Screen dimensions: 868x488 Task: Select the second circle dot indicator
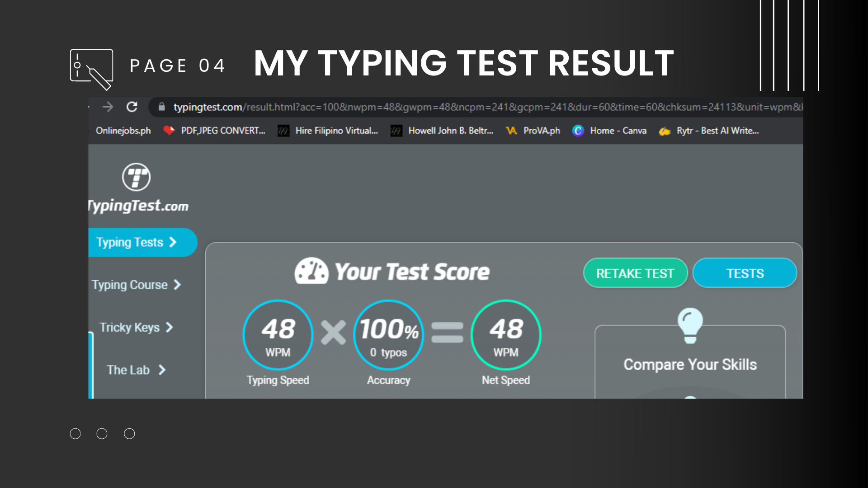tap(102, 434)
